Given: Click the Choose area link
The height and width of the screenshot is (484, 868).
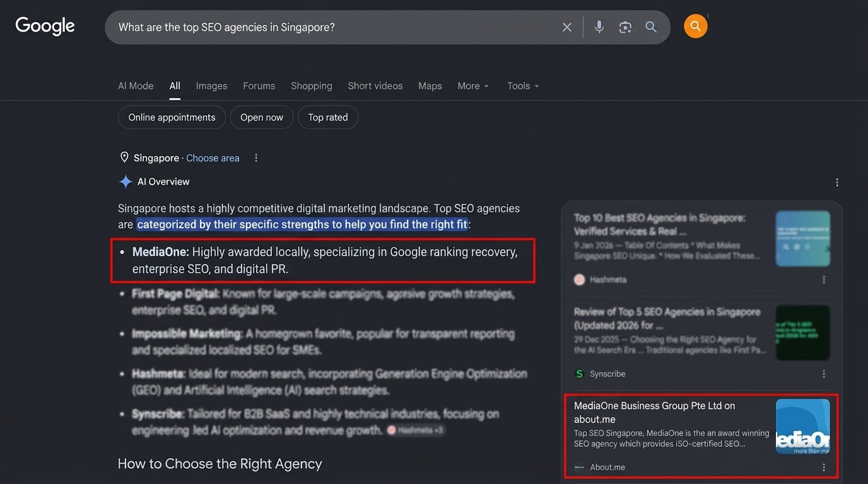Looking at the screenshot, I should click(213, 158).
